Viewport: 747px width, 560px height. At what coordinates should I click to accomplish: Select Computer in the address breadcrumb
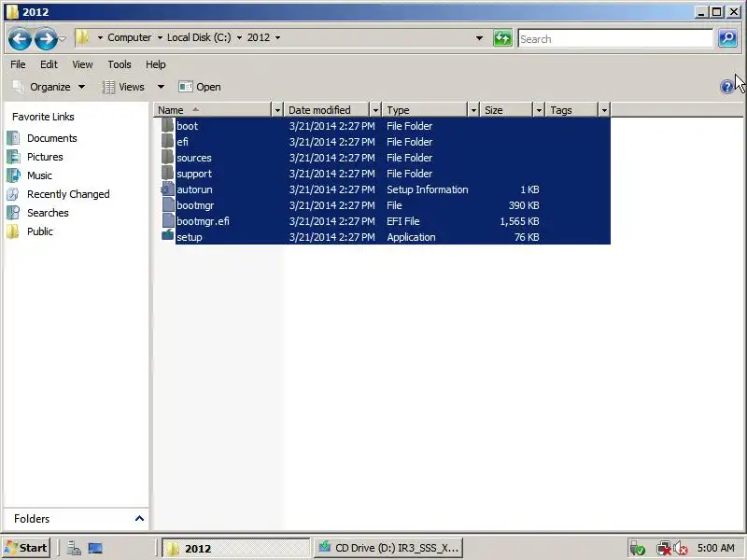[x=129, y=37]
